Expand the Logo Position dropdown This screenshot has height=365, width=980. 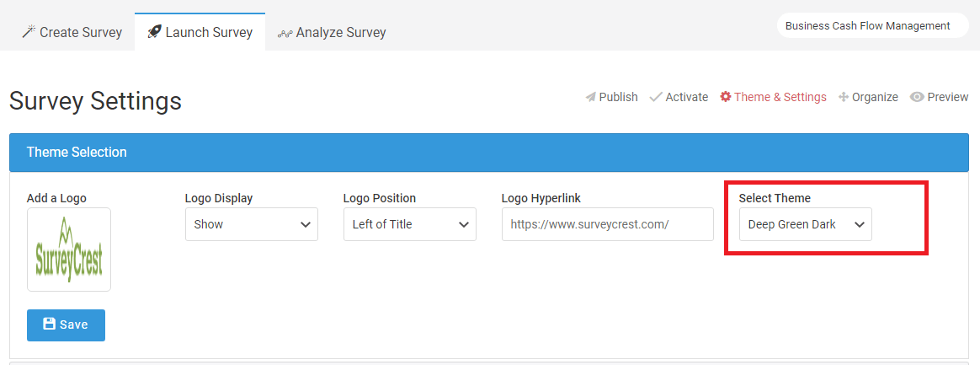tap(409, 224)
